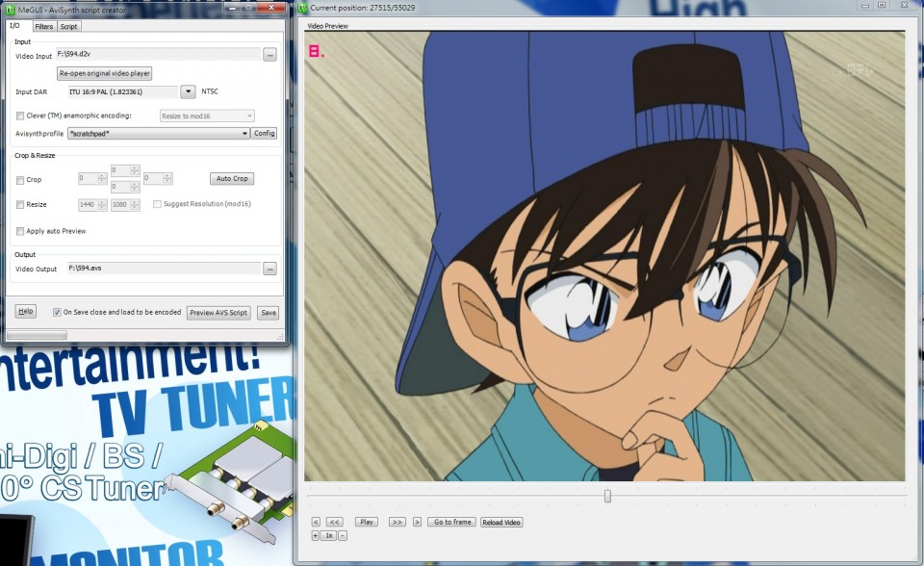Browse for Video Input file
The image size is (924, 566).
click(269, 55)
